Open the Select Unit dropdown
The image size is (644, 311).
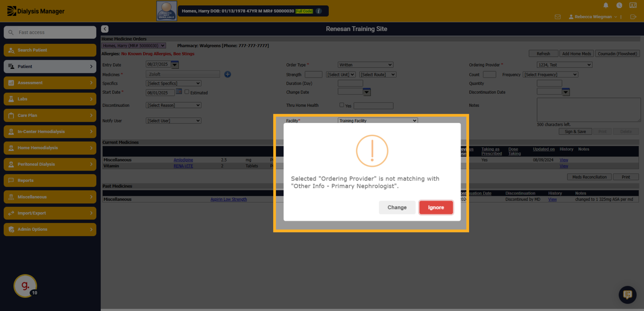(341, 75)
